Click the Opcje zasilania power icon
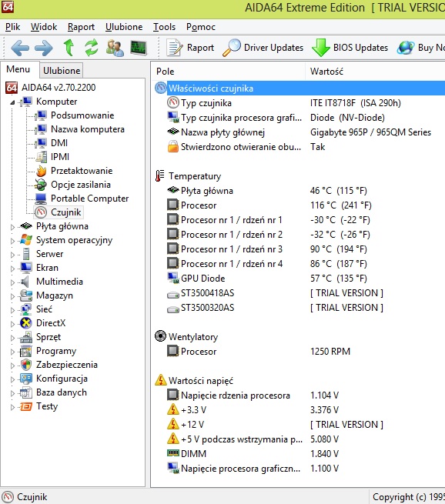This screenshot has height=504, width=445. click(x=41, y=185)
